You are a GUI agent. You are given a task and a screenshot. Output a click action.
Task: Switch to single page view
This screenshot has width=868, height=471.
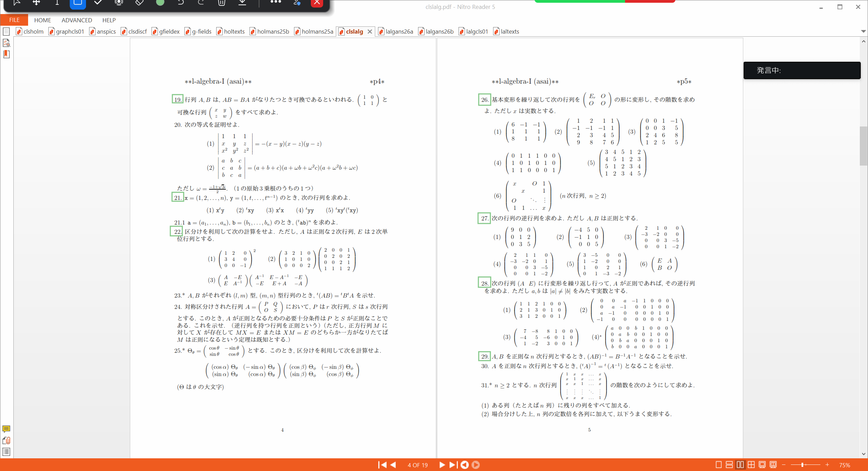[x=719, y=465]
